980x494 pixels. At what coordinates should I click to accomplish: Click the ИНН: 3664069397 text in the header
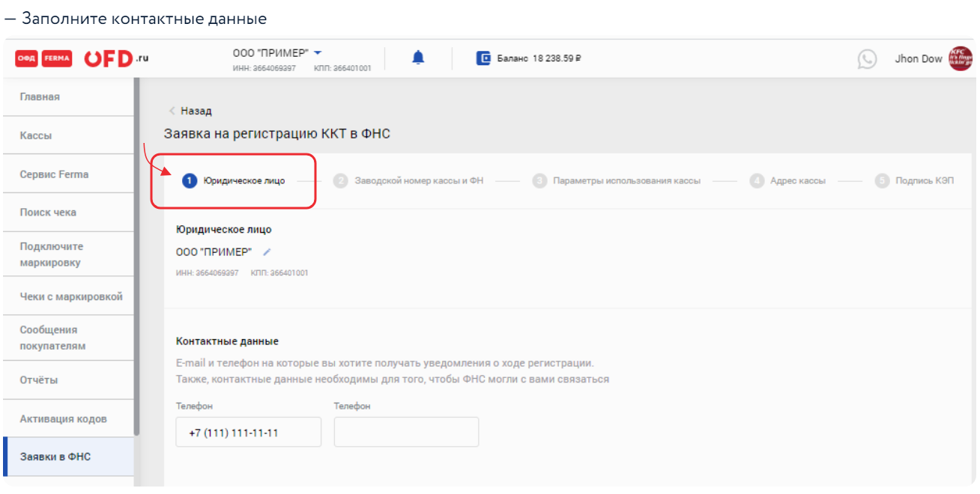pyautogui.click(x=264, y=68)
